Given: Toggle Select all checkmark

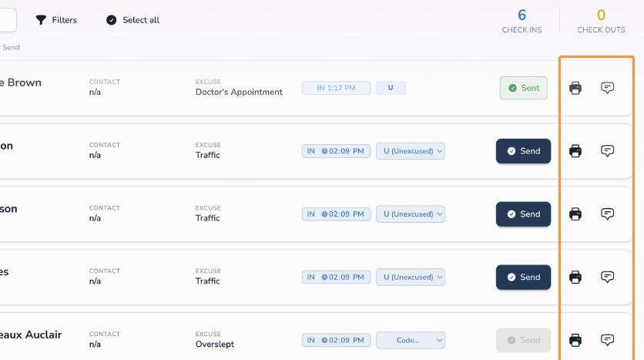Looking at the screenshot, I should tap(111, 20).
